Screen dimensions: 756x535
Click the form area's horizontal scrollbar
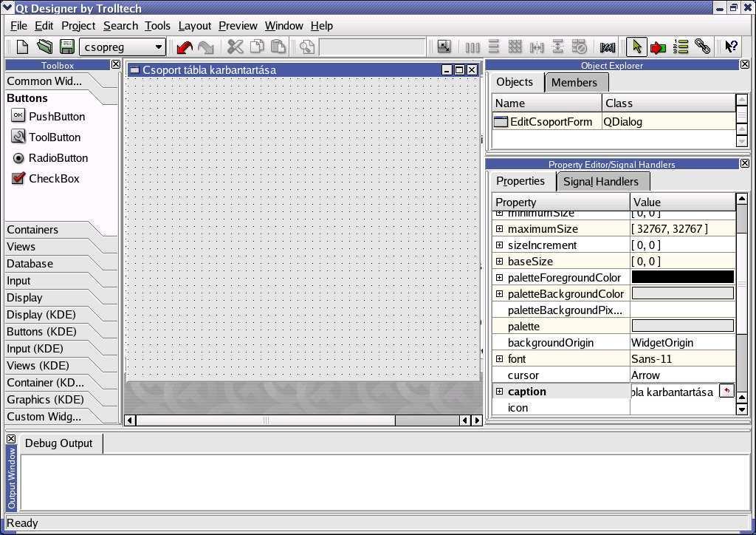[303, 420]
